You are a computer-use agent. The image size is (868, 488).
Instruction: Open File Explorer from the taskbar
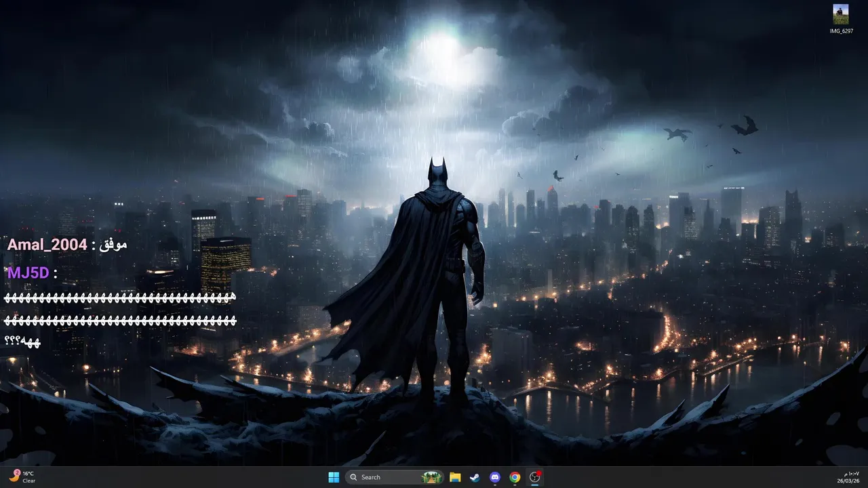455,477
